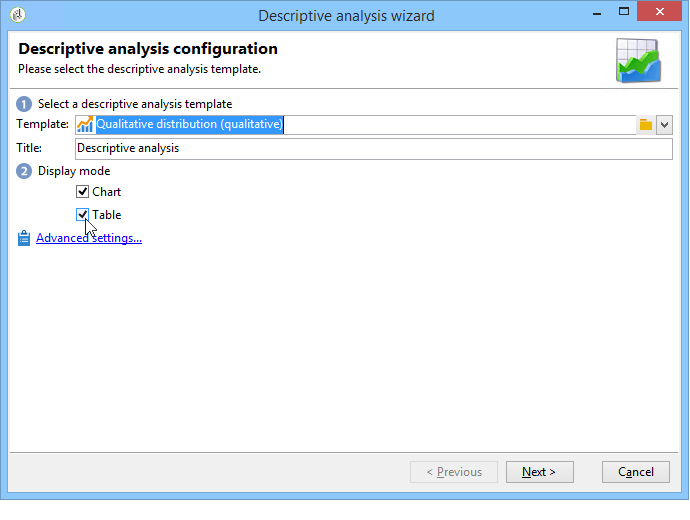Image resolution: width=690 pixels, height=520 pixels.
Task: Click the application icon in title bar
Action: pyautogui.click(x=18, y=15)
